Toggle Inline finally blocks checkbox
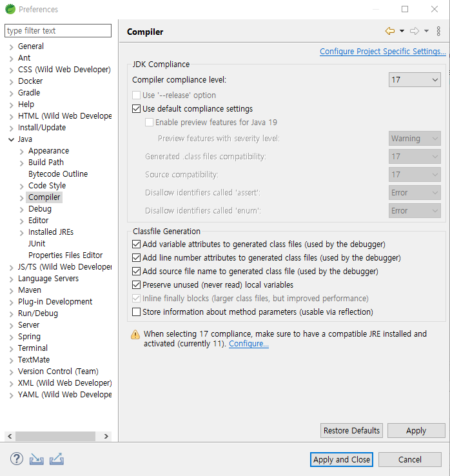The width and height of the screenshot is (450, 476). 136,299
